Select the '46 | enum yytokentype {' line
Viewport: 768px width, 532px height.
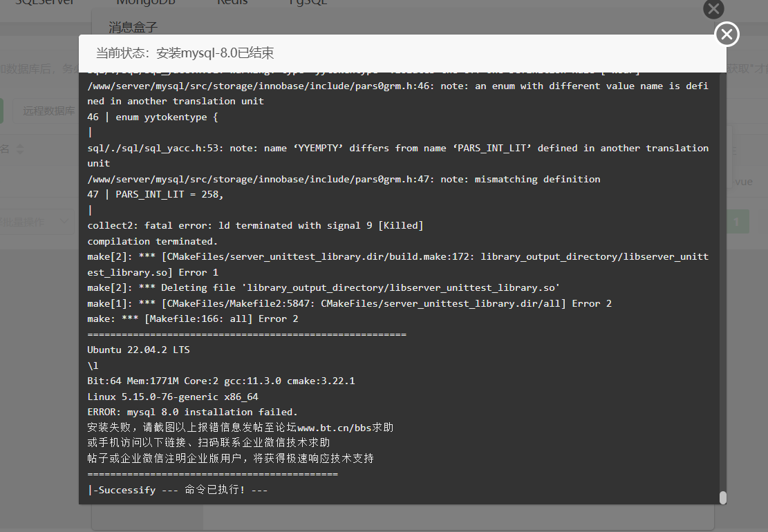point(153,117)
